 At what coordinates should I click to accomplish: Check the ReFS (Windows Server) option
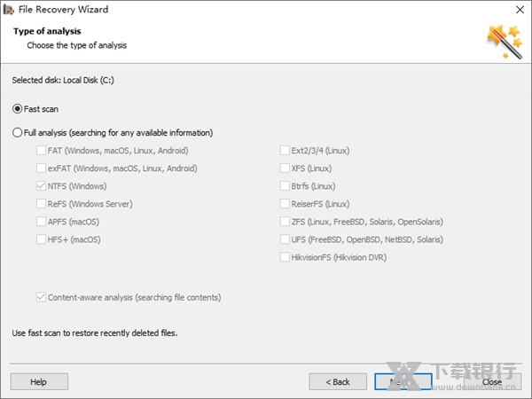42,204
